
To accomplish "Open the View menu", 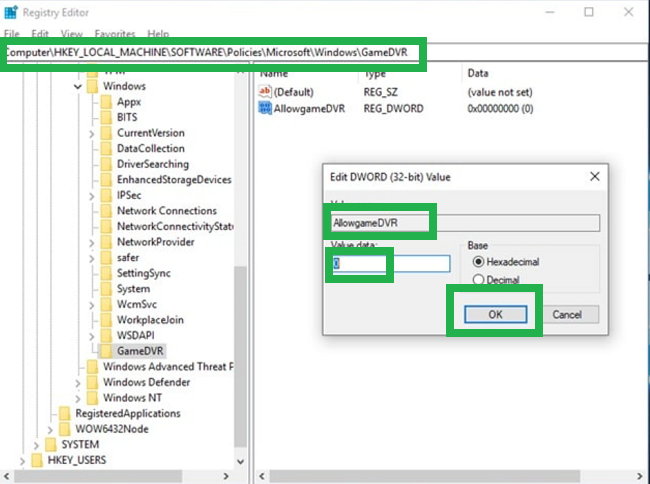I will (x=72, y=34).
